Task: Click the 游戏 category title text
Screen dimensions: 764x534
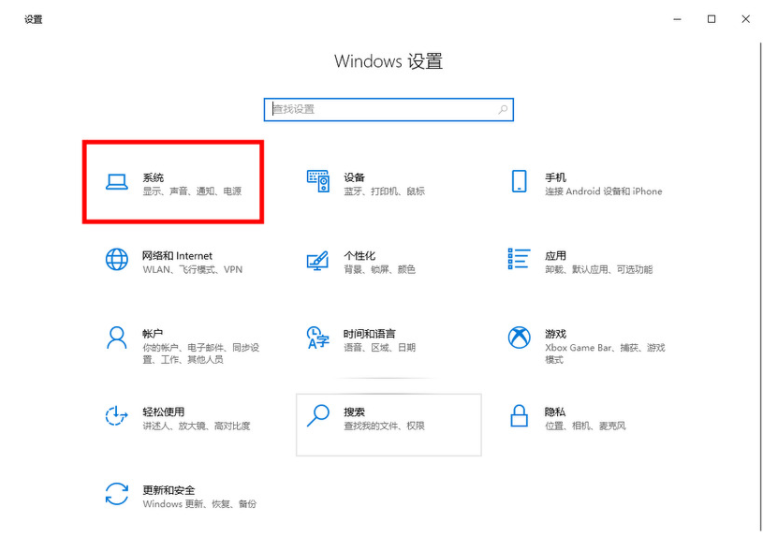Action: tap(555, 334)
